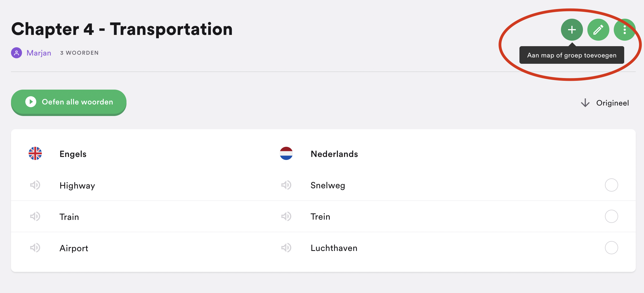Play the audio for 'Highway'
644x293 pixels.
[35, 185]
